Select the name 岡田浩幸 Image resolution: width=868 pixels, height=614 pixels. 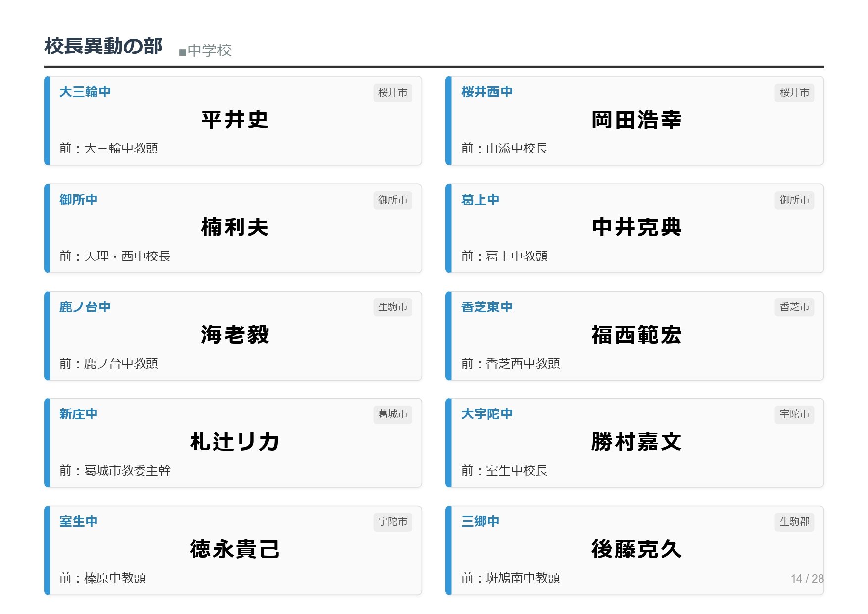tap(636, 120)
